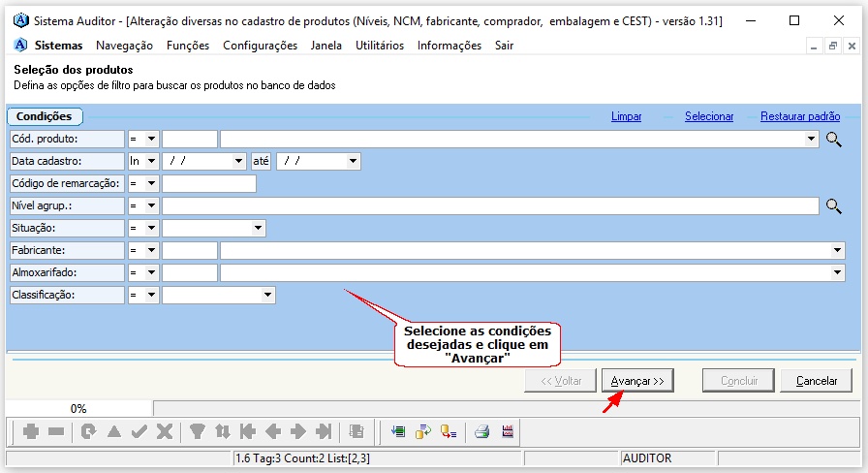Open Classificação operator dropdown
The image size is (868, 473).
[x=151, y=296]
